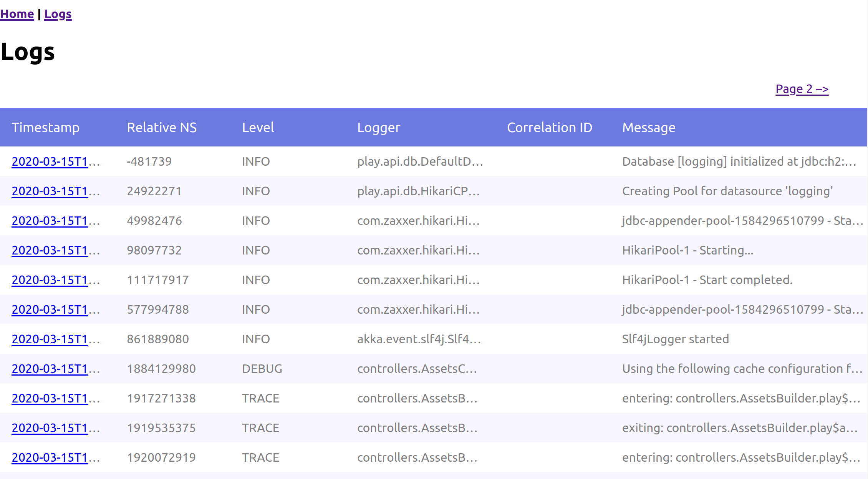Click the 'HikariPool-1 - Start completed.' message

point(707,280)
